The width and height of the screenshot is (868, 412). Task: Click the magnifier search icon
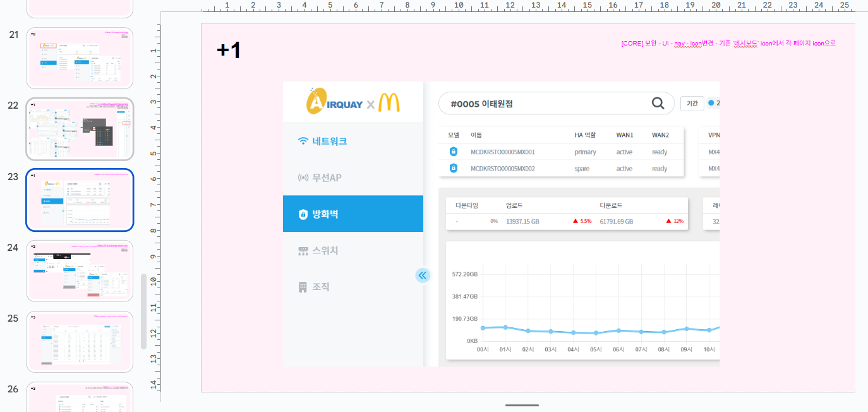[658, 104]
